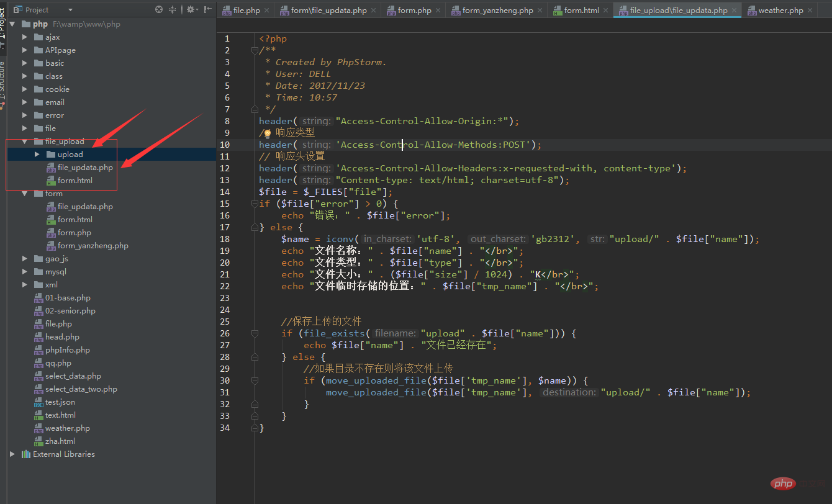Expand the gao_js folder arrow

[25, 259]
